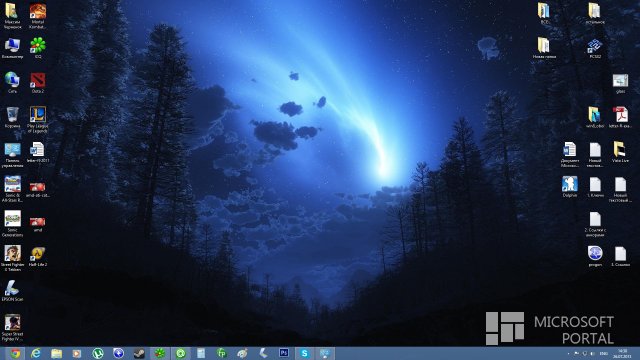Select the Vista Live folder icon

pos(620,152)
